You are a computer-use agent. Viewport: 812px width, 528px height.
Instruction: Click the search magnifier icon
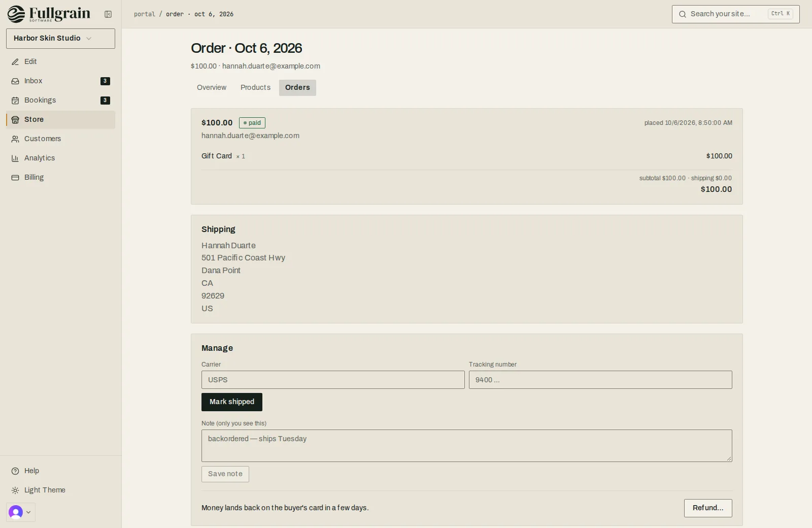click(x=683, y=14)
